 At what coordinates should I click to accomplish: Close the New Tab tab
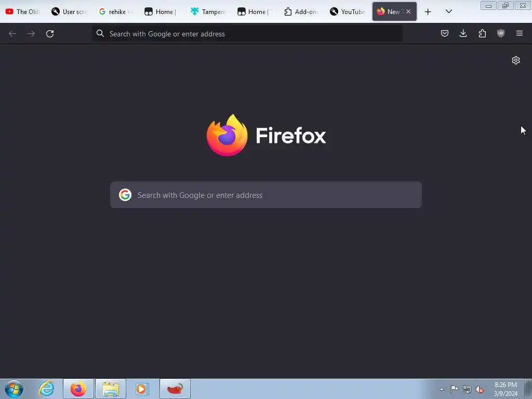(x=408, y=11)
